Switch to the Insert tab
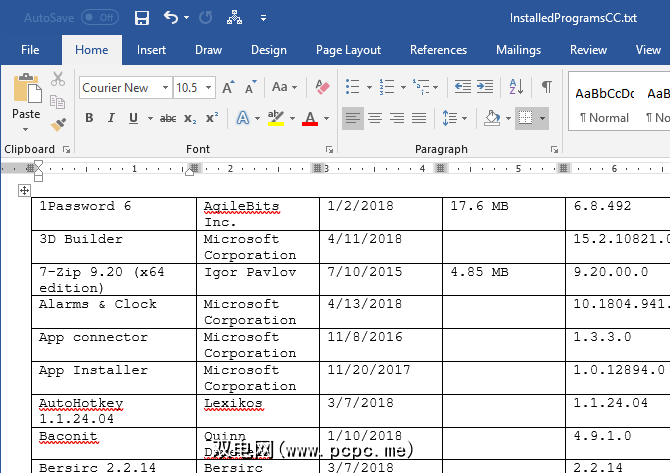 pos(151,50)
